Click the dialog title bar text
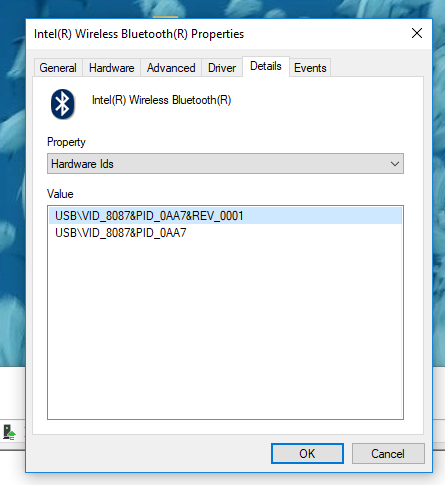 139,34
